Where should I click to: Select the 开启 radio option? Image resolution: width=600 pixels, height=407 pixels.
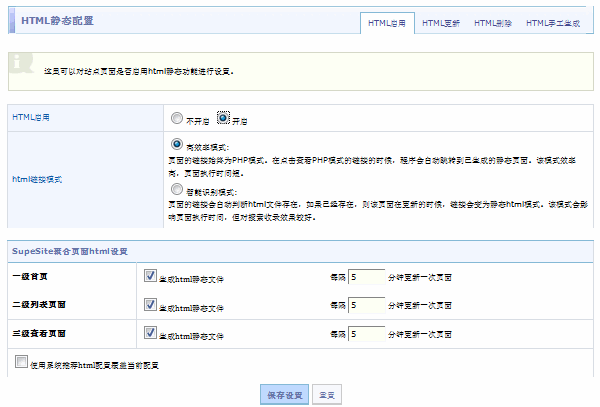pos(224,118)
